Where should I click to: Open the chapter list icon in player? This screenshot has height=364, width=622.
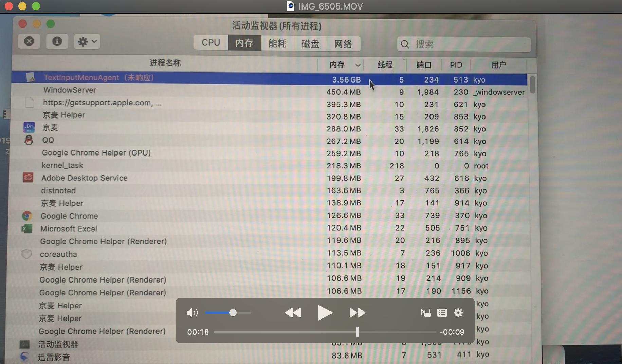click(x=442, y=313)
